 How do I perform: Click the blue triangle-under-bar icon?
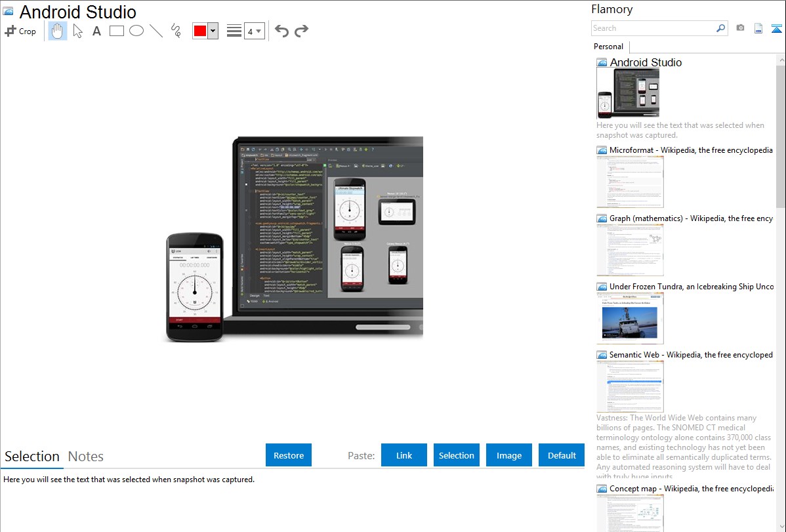click(x=776, y=28)
